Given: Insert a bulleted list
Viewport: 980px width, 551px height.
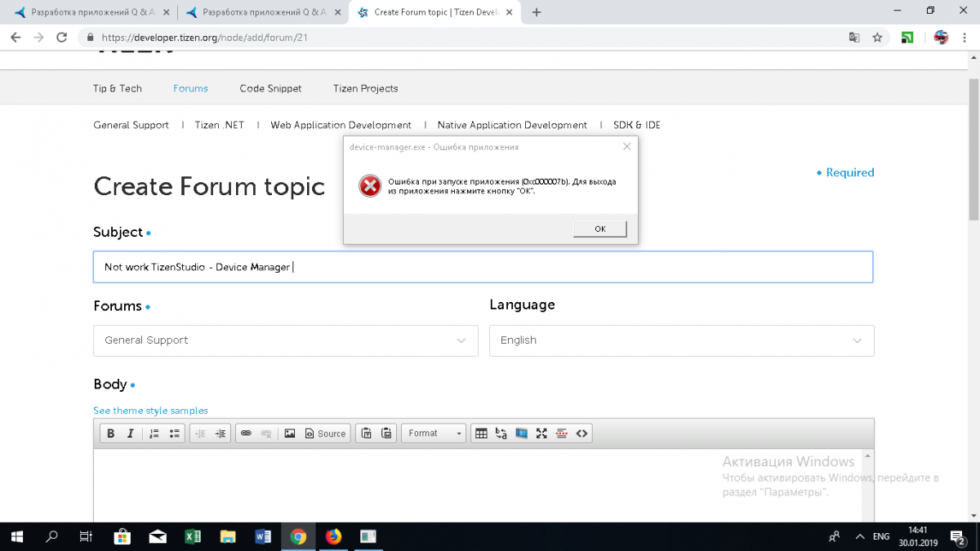Looking at the screenshot, I should pyautogui.click(x=174, y=433).
